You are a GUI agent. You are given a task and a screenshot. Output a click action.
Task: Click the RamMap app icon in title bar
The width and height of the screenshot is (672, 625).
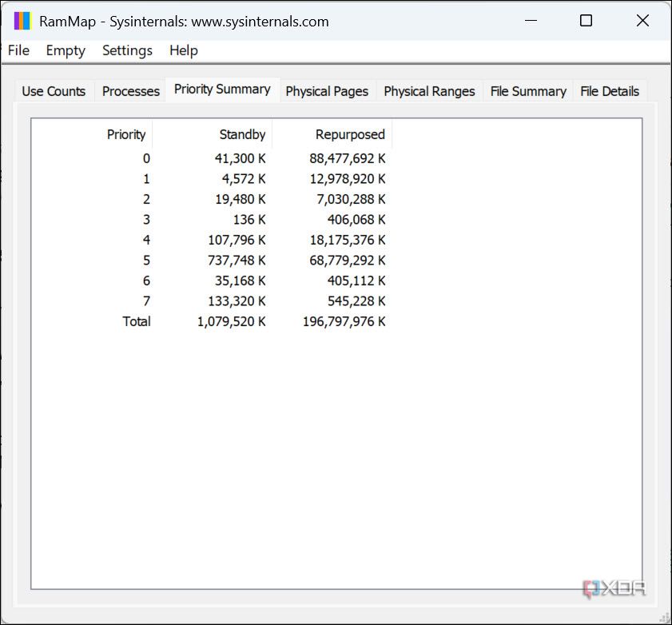click(22, 21)
